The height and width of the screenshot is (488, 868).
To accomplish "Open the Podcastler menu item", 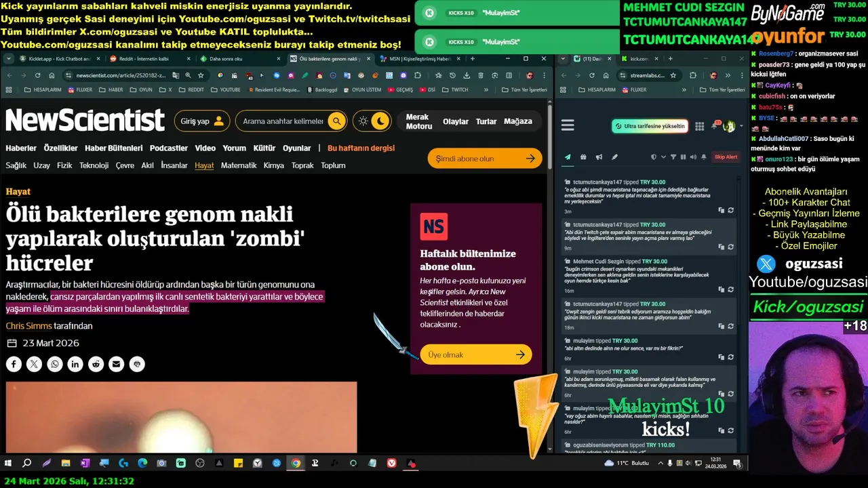I will click(169, 148).
